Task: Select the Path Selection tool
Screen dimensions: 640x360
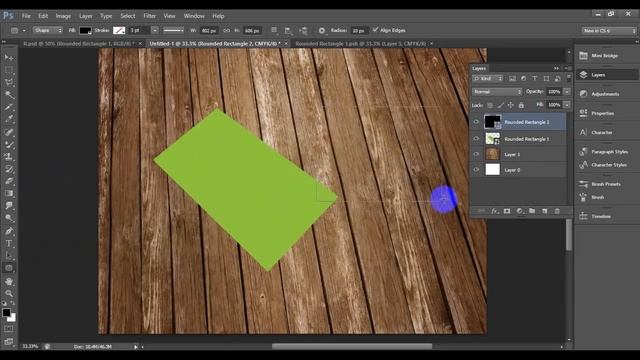Action: [x=9, y=256]
